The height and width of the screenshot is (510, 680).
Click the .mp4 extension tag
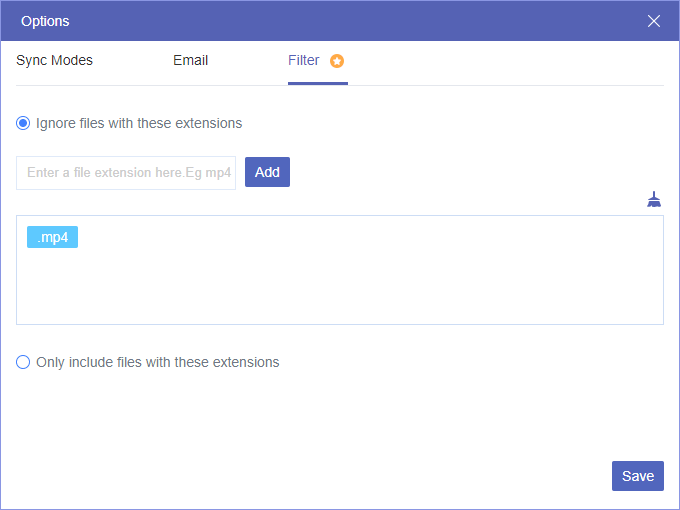(52, 237)
